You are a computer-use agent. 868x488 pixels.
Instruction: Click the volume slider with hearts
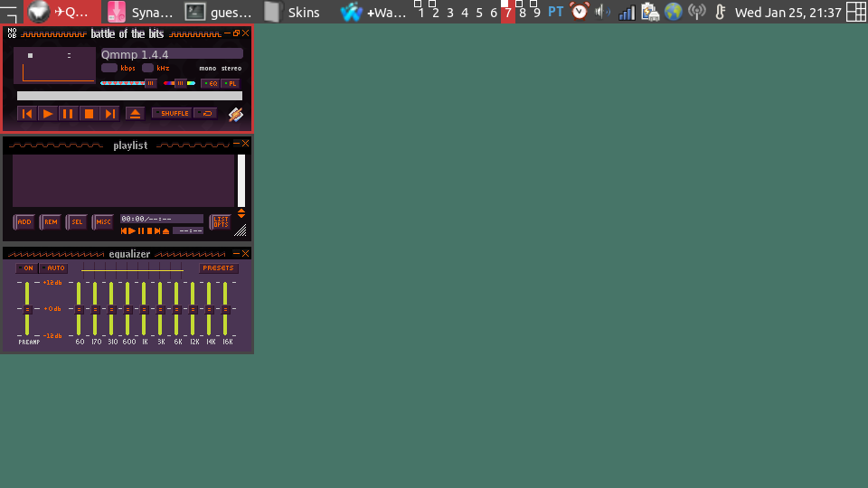128,83
